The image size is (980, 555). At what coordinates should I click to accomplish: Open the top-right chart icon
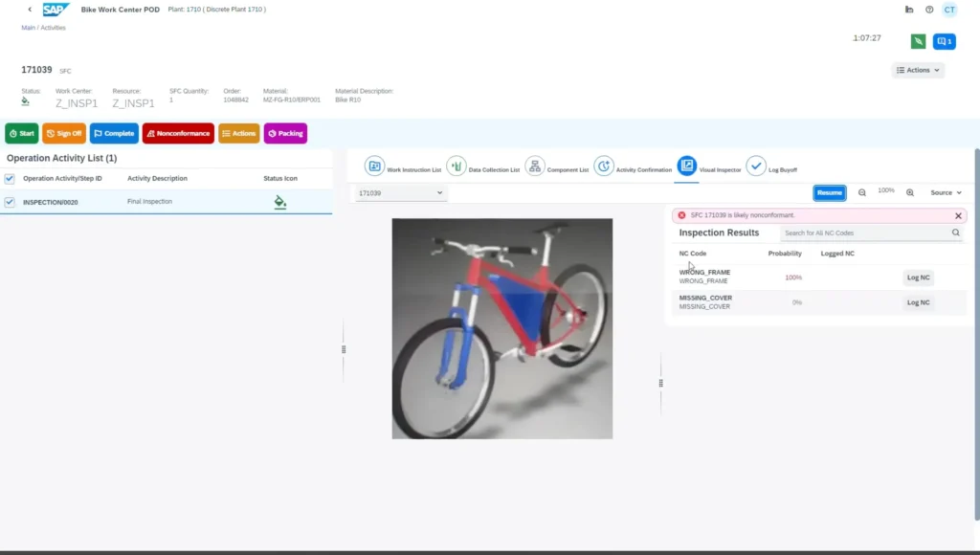(909, 10)
